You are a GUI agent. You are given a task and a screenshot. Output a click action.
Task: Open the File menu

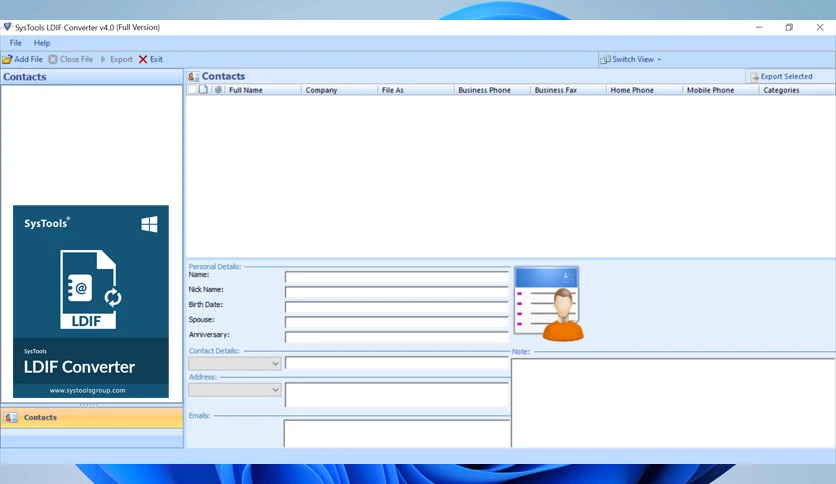tap(15, 43)
